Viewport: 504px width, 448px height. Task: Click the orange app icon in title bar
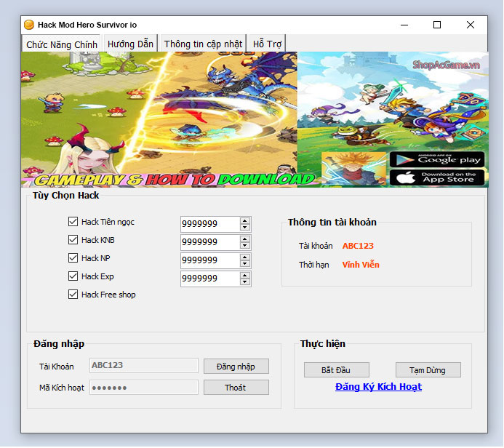[29, 25]
